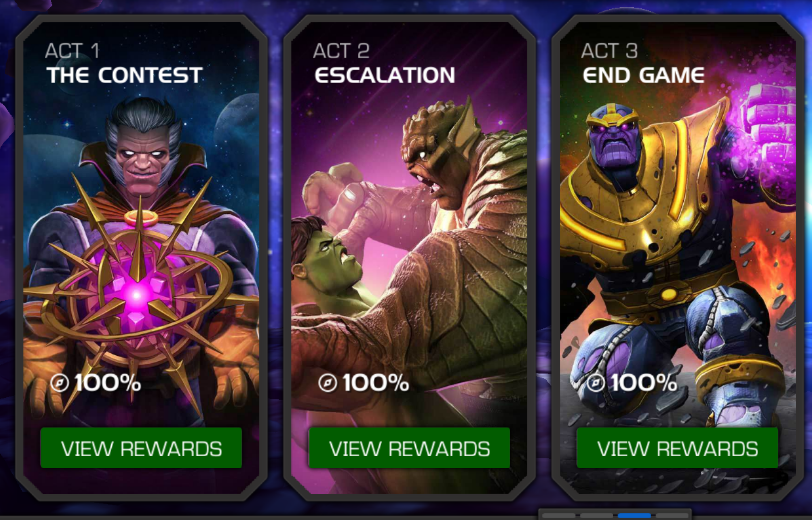812x520 pixels.
Task: View rewards for Act 2 Escalation
Action: pyautogui.click(x=409, y=448)
